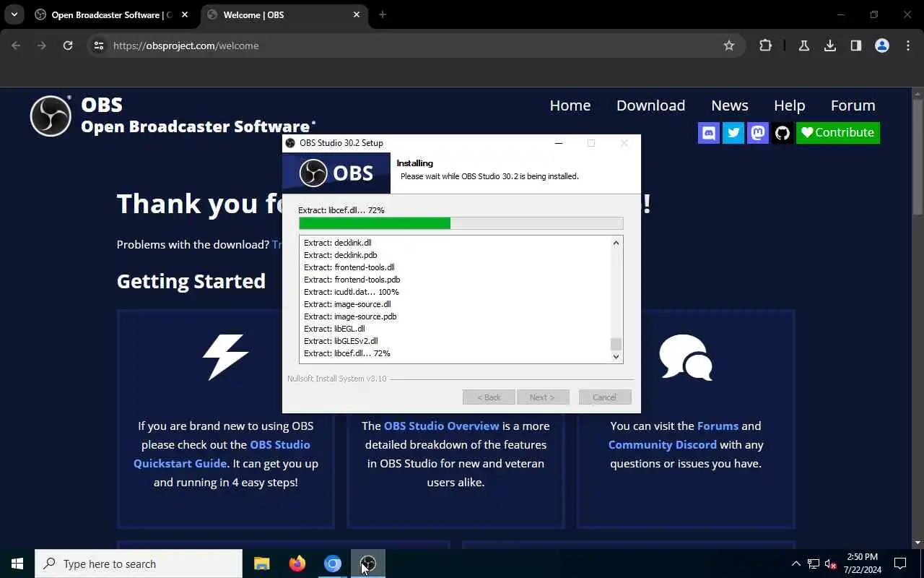The width and height of the screenshot is (924, 578).
Task: Open Chrome profile avatar
Action: pyautogui.click(x=882, y=46)
